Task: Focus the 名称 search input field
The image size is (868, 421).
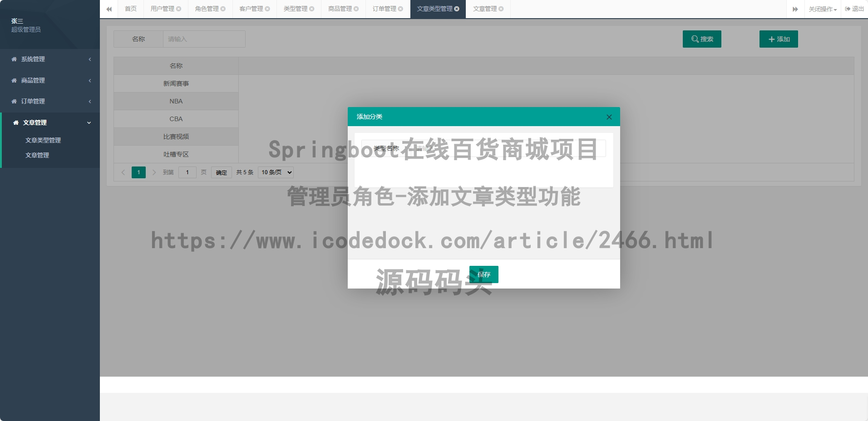Action: coord(204,39)
